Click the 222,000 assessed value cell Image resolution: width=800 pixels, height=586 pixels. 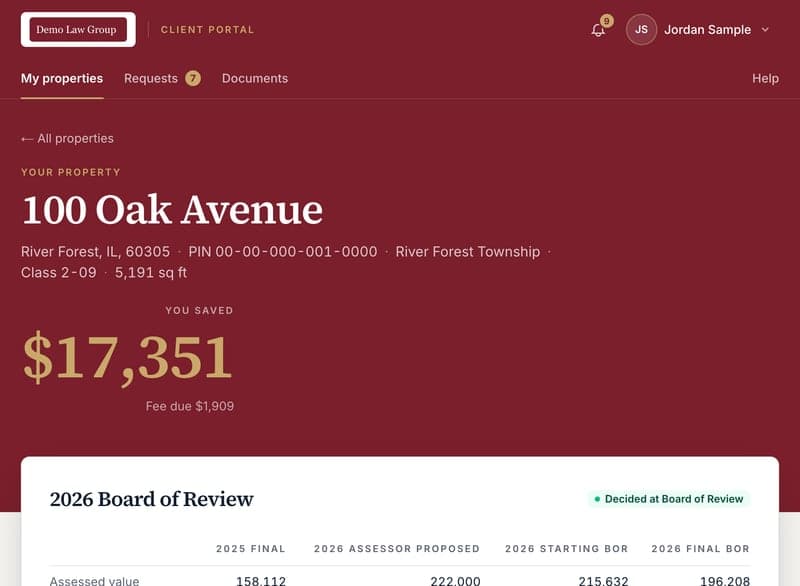(455, 581)
